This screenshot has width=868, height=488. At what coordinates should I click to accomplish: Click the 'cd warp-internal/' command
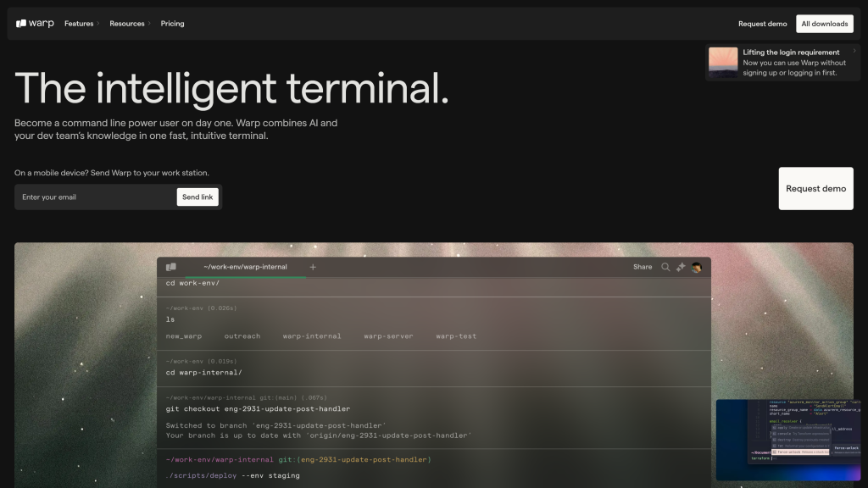(203, 373)
